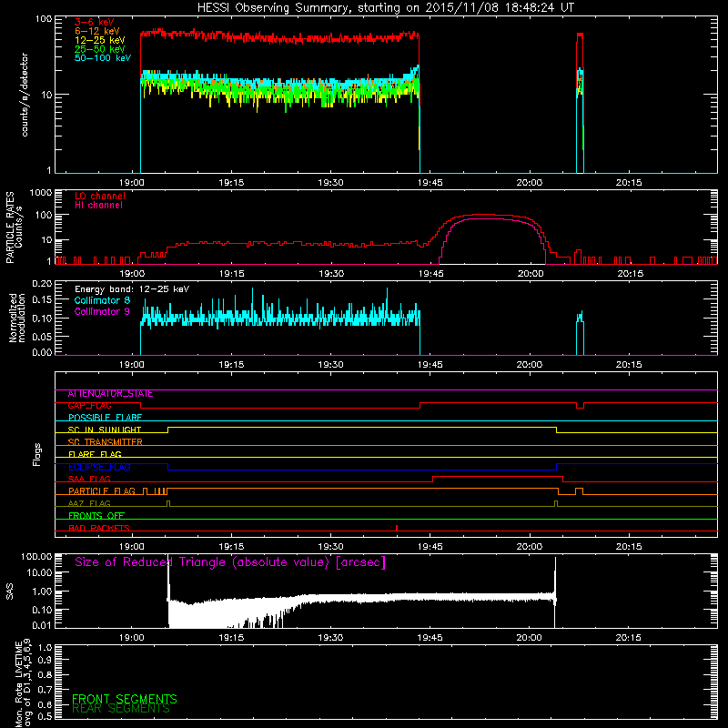Click the olive 'AAZ_FLAG' label
Image resolution: width=728 pixels, height=728 pixels.
coord(89,504)
